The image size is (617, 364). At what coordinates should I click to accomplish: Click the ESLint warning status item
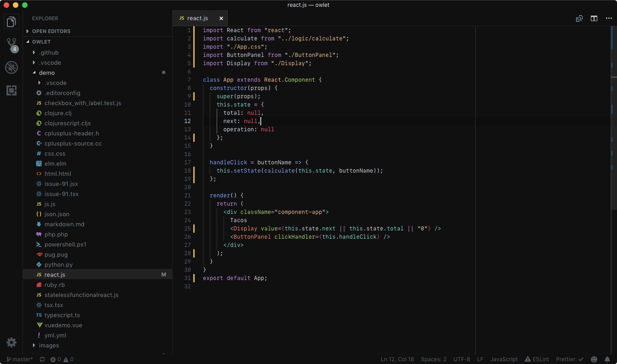click(537, 359)
